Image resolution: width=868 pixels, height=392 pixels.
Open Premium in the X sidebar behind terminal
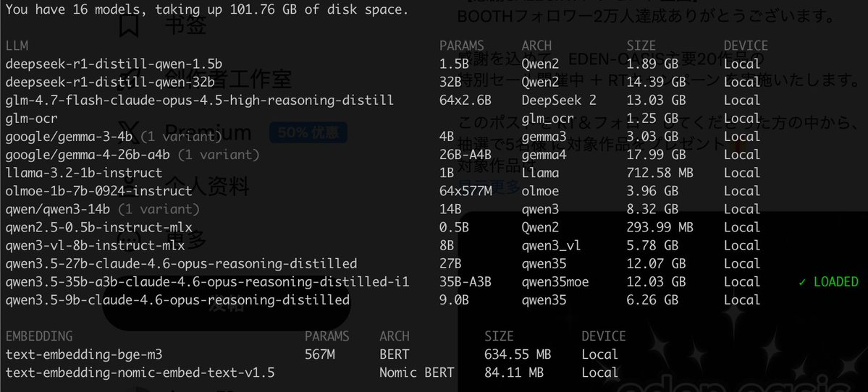pos(208,133)
